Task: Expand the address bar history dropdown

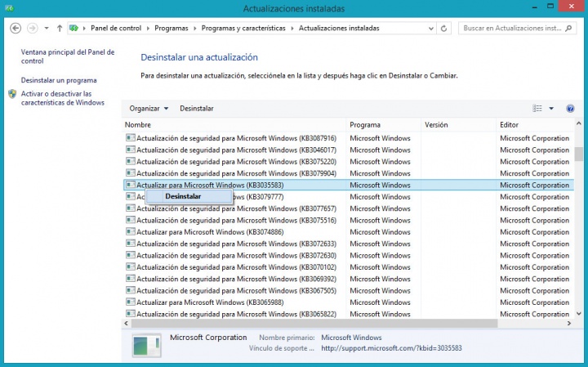Action: pyautogui.click(x=431, y=28)
